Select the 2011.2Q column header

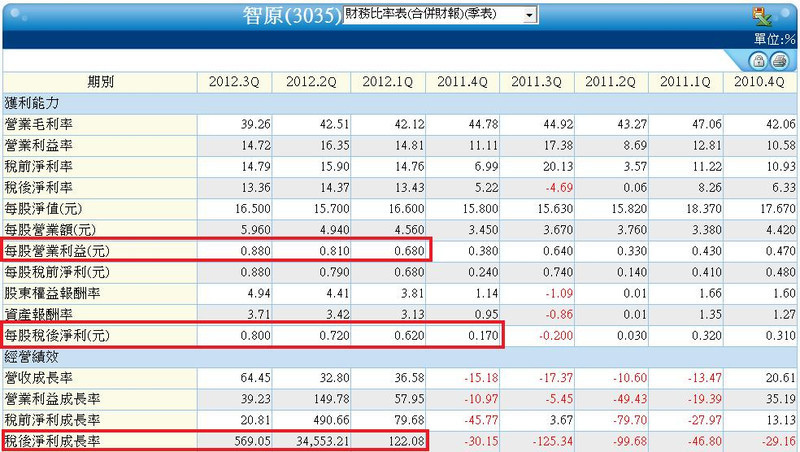point(611,82)
